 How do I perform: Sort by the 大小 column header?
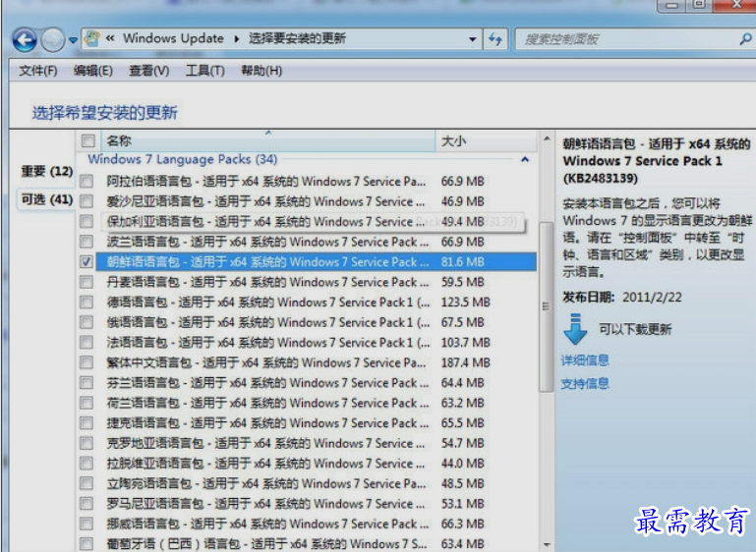(x=486, y=141)
